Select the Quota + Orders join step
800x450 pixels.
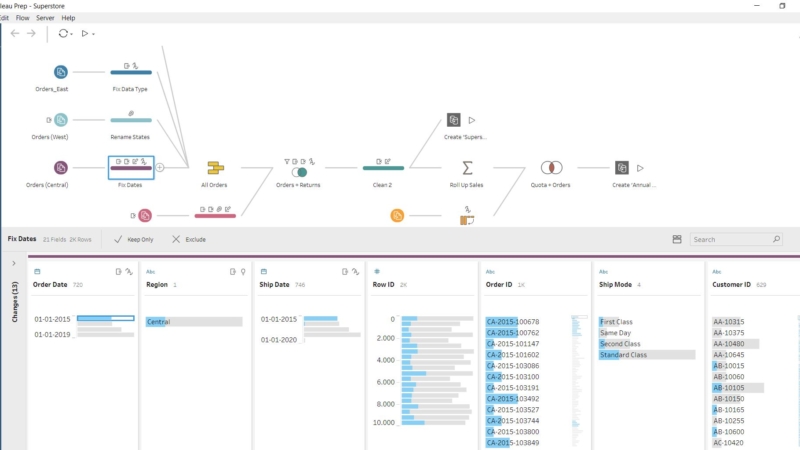click(551, 167)
